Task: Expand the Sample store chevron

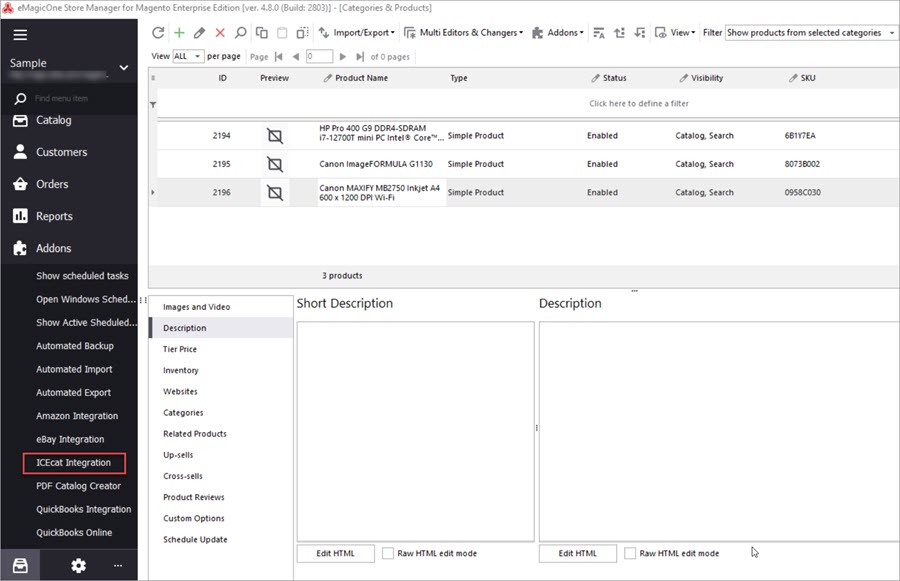Action: click(x=123, y=68)
